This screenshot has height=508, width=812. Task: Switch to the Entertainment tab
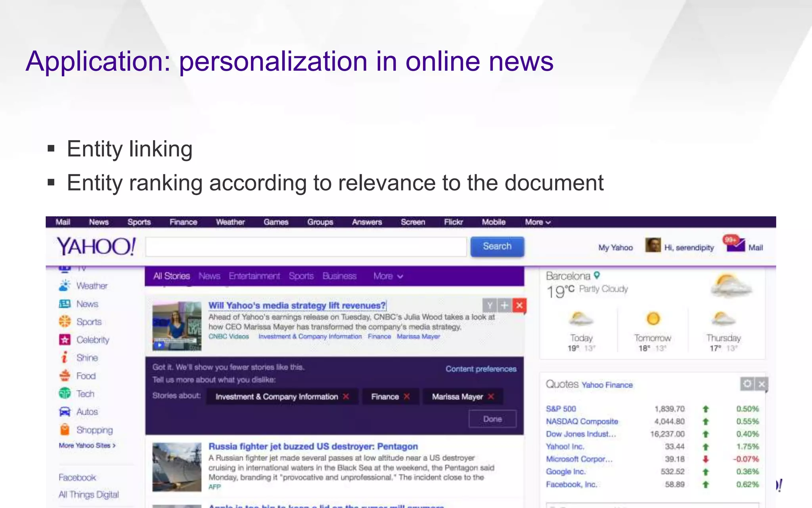pyautogui.click(x=254, y=276)
